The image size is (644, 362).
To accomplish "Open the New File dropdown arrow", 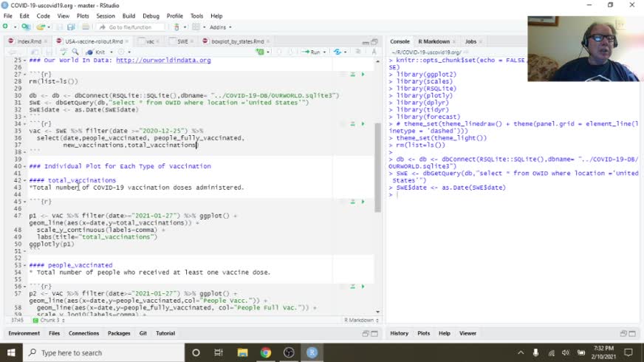I will pos(16,27).
